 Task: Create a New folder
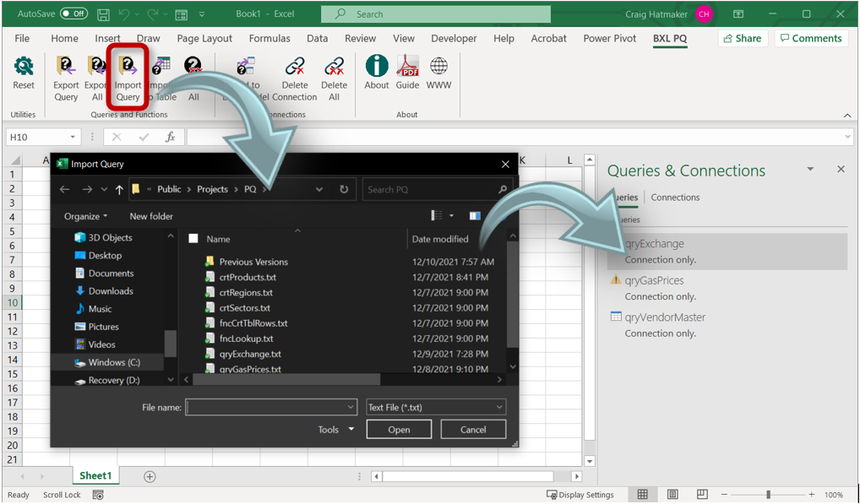[151, 216]
